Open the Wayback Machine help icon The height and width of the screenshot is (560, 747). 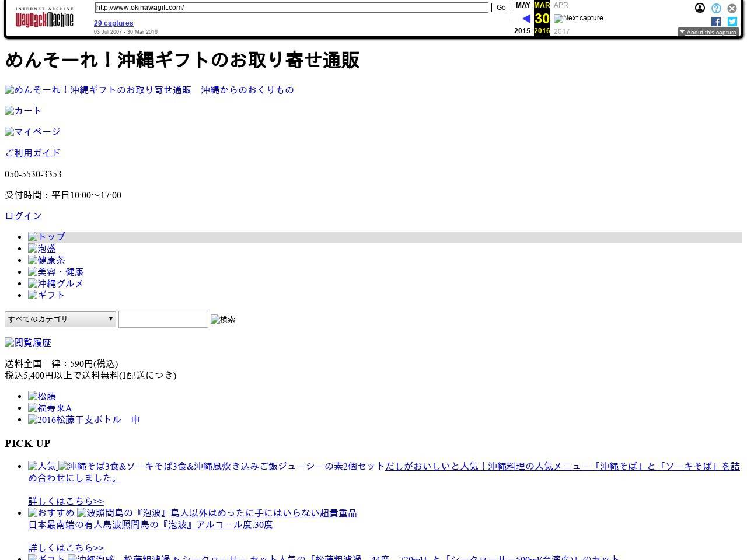coord(715,8)
